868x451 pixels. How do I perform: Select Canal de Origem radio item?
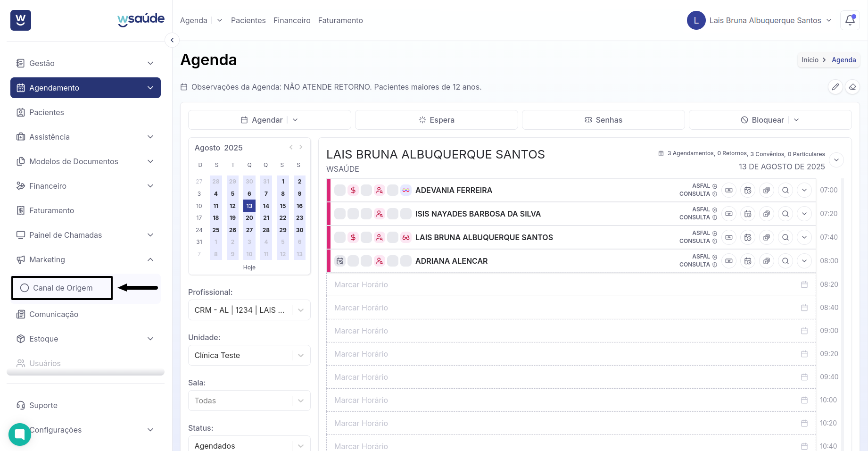(x=62, y=288)
